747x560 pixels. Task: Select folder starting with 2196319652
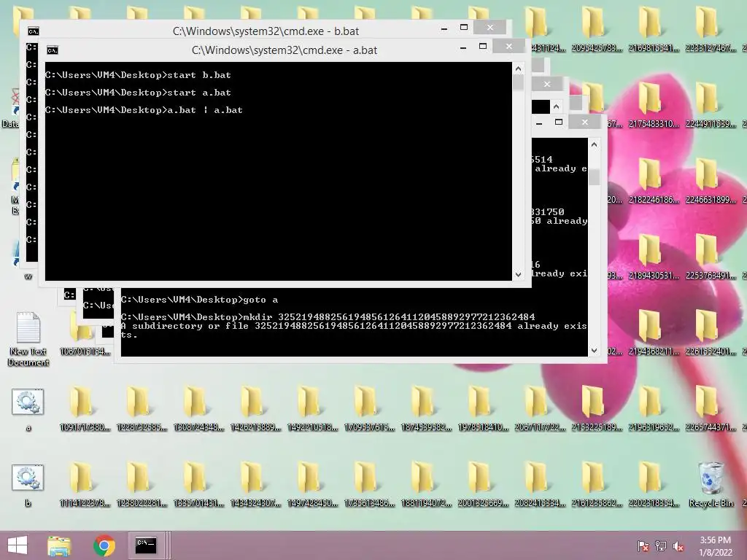pyautogui.click(x=654, y=410)
